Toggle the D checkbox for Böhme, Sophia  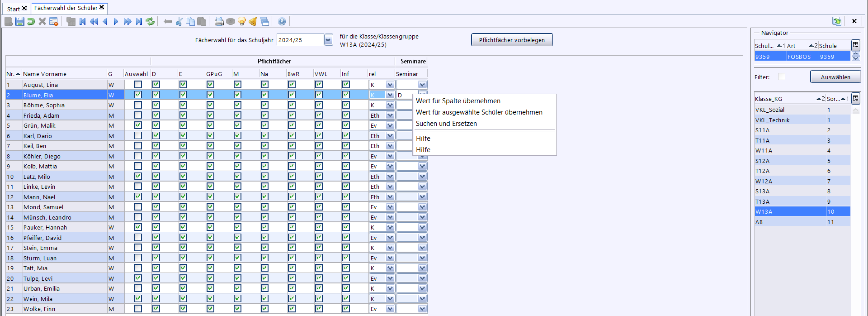pos(156,105)
